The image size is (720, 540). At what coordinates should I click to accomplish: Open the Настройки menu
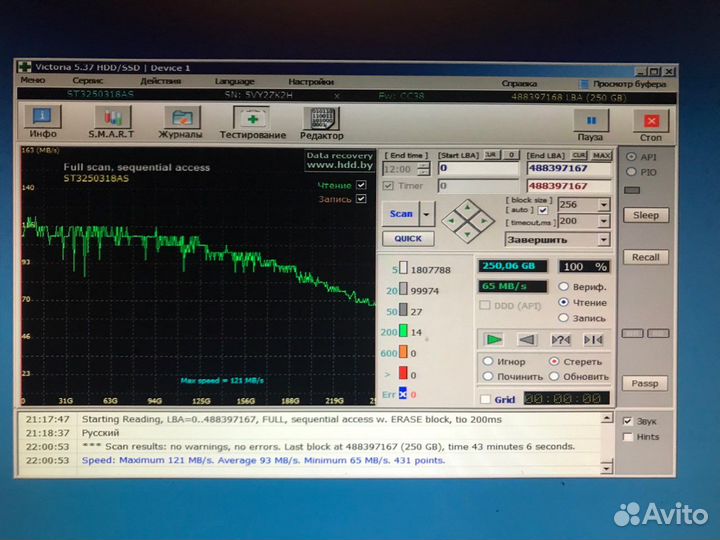[x=311, y=81]
